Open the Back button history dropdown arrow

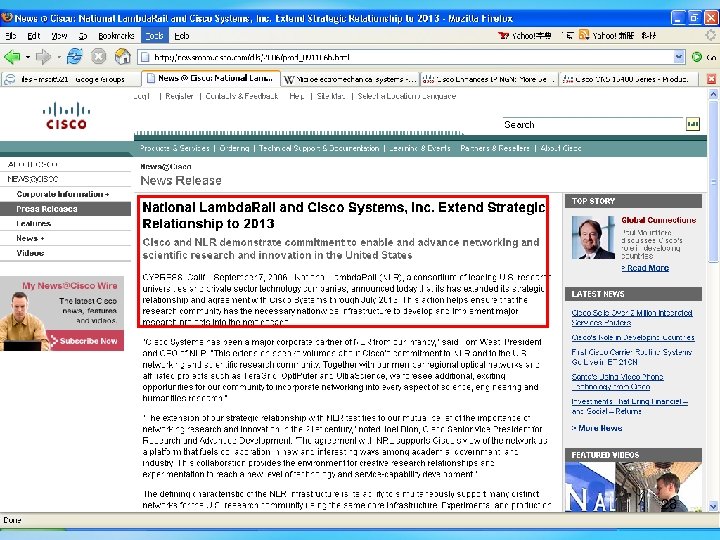(x=28, y=57)
